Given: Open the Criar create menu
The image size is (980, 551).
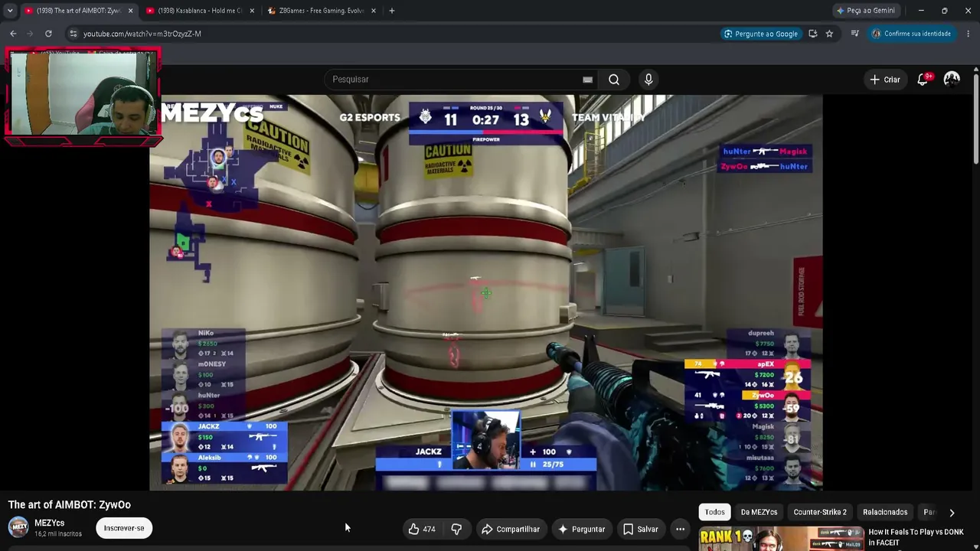Looking at the screenshot, I should pos(885,80).
